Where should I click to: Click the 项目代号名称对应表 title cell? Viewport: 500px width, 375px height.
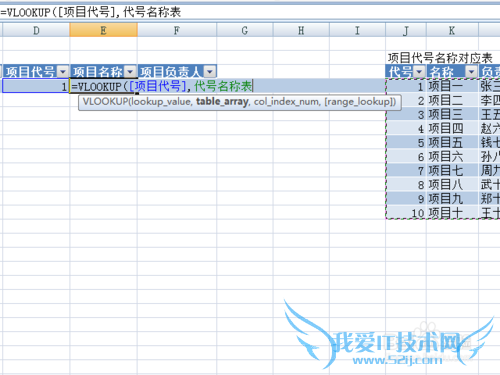pos(440,58)
